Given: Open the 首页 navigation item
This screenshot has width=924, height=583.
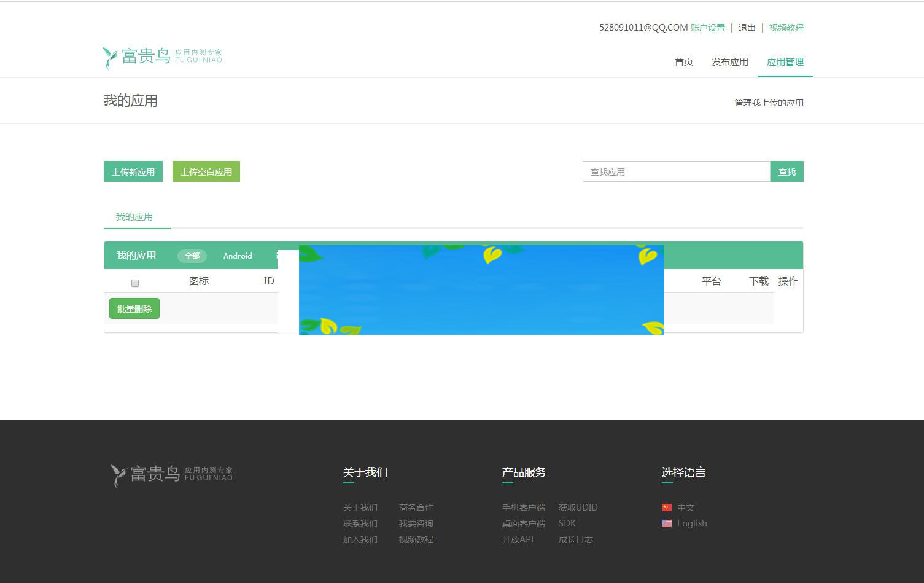Looking at the screenshot, I should (x=683, y=61).
